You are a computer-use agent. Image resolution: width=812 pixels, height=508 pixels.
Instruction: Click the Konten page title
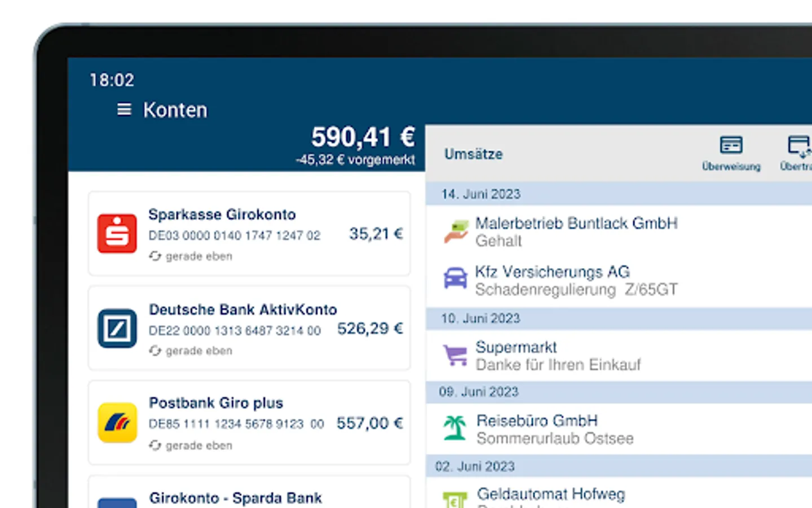coord(175,110)
